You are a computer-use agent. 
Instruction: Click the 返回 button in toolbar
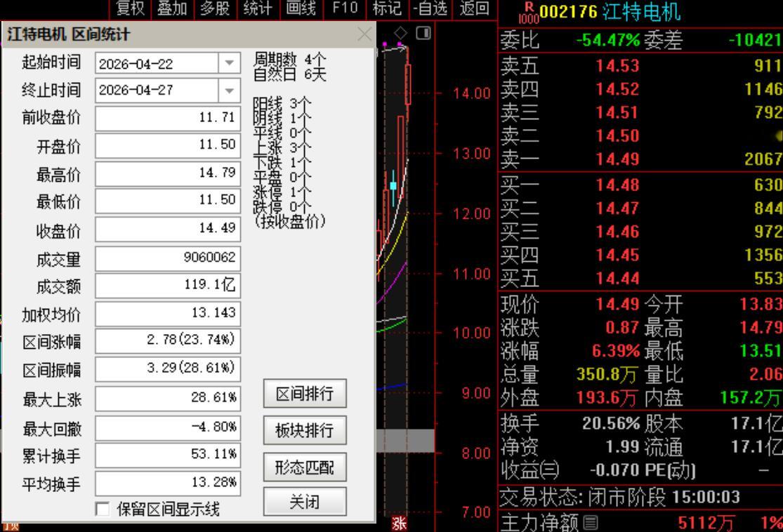(x=474, y=8)
